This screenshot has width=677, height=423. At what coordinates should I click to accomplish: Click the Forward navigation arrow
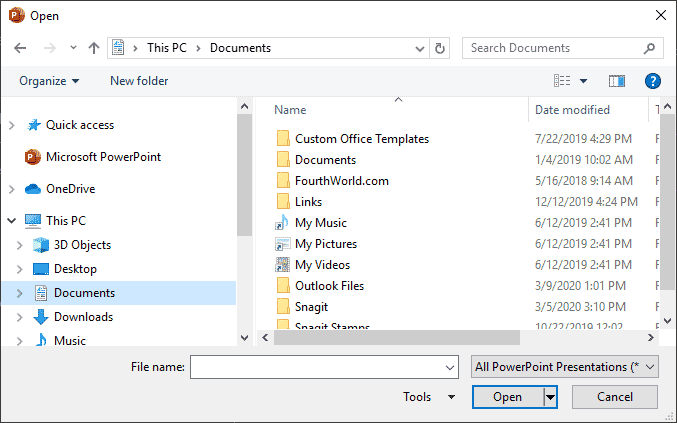click(50, 48)
